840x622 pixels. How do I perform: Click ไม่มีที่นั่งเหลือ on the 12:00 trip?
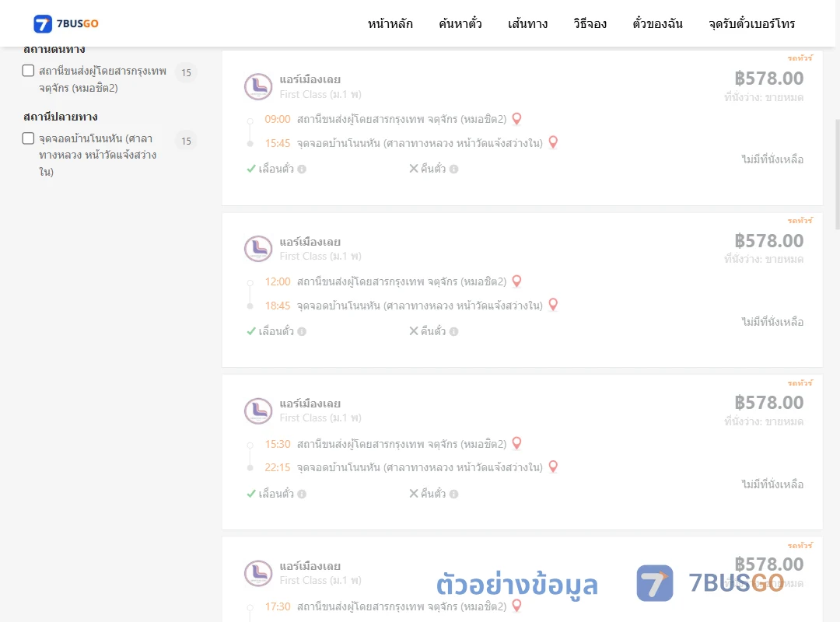coord(772,321)
